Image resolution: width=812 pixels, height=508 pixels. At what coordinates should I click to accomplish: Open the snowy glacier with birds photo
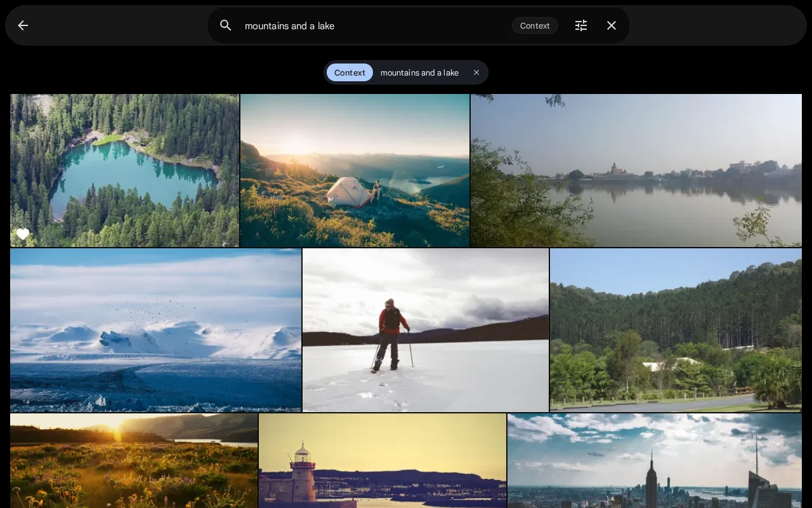(x=155, y=330)
